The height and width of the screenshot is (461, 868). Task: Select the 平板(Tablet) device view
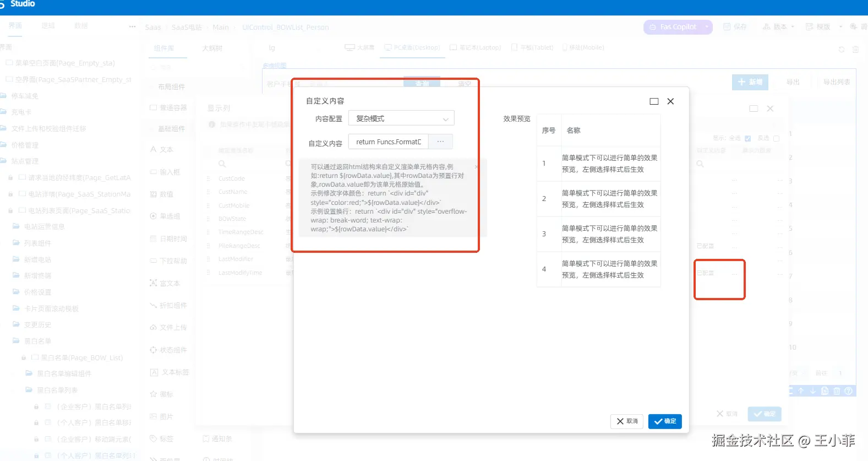(532, 47)
